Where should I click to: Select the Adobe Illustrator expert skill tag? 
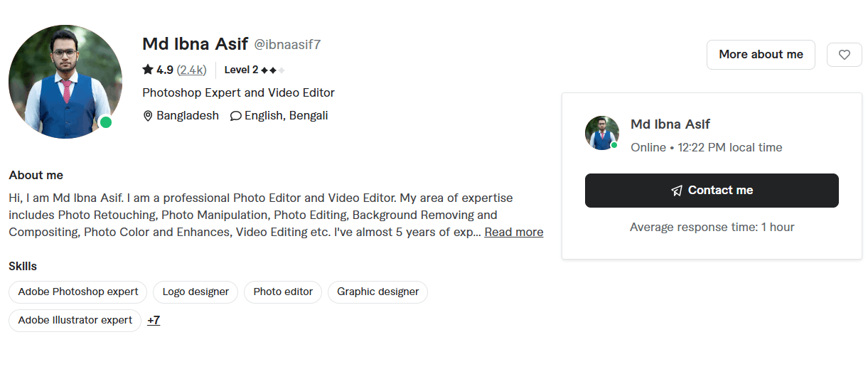75,320
